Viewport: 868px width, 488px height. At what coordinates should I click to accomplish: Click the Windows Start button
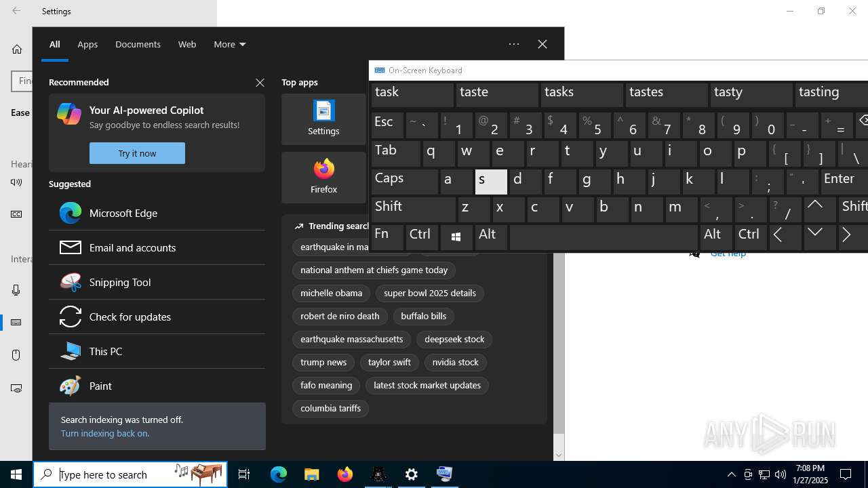click(x=16, y=474)
